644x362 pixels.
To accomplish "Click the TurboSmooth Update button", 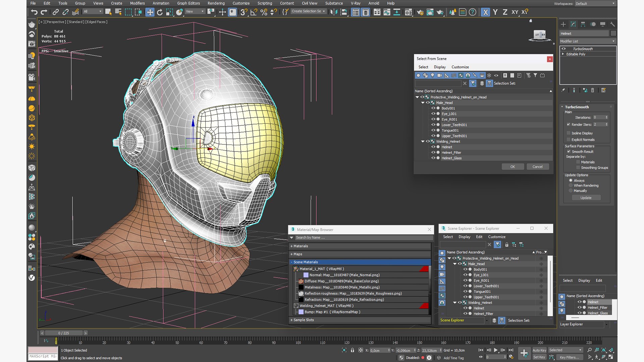I will 586,198.
